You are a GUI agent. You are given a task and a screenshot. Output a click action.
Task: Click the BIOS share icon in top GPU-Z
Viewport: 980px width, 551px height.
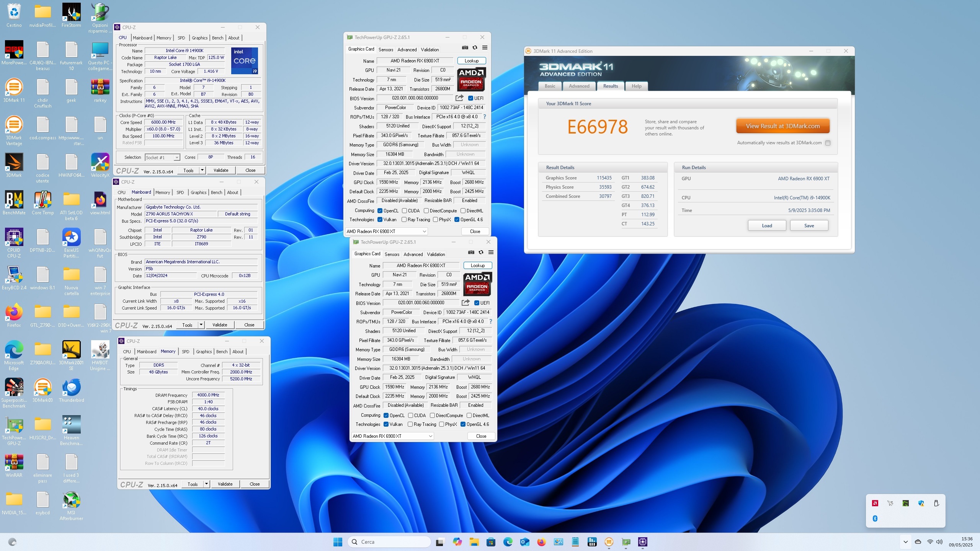click(x=459, y=98)
